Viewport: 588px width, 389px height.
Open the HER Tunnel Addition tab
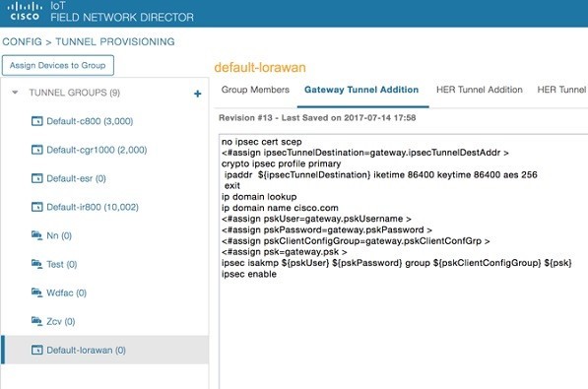click(480, 90)
